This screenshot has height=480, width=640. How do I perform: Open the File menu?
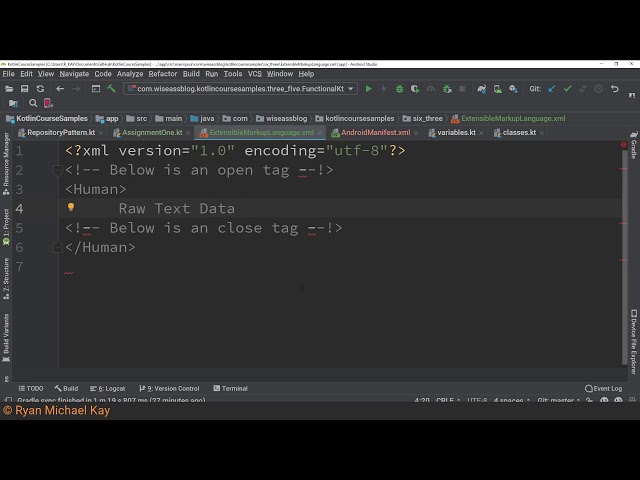[9, 74]
